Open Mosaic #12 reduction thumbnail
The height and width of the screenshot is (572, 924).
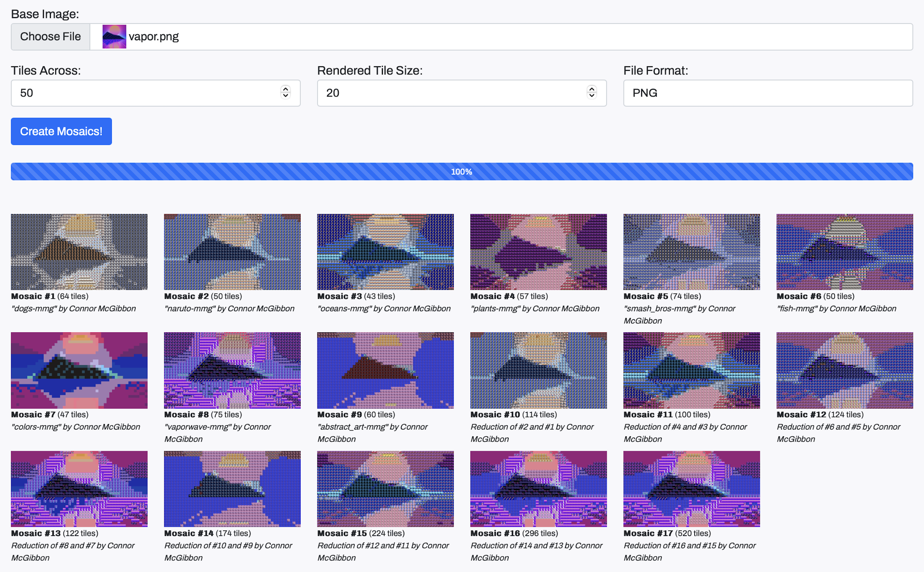coord(845,370)
